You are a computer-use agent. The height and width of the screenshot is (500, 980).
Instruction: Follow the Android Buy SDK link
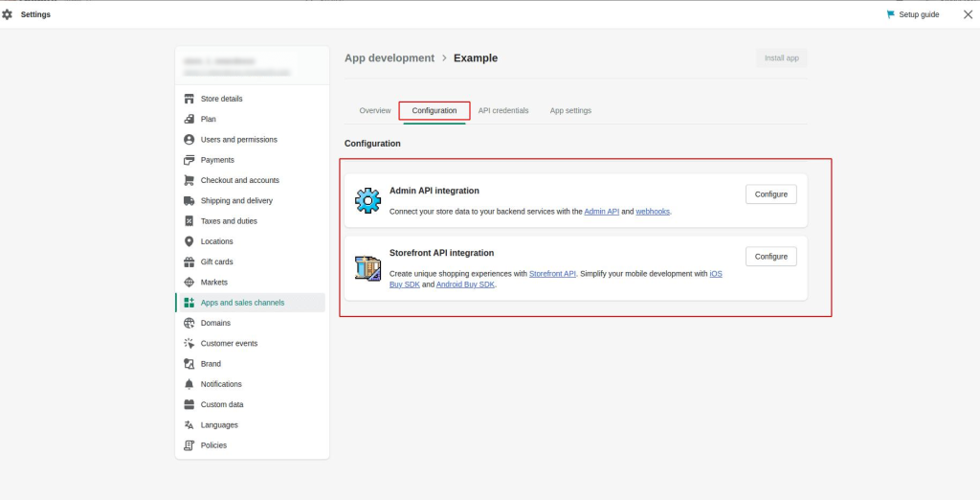pyautogui.click(x=465, y=284)
